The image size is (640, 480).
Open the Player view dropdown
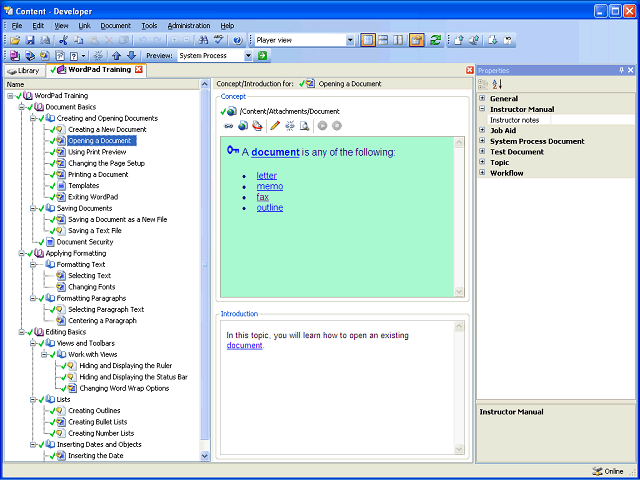(350, 40)
